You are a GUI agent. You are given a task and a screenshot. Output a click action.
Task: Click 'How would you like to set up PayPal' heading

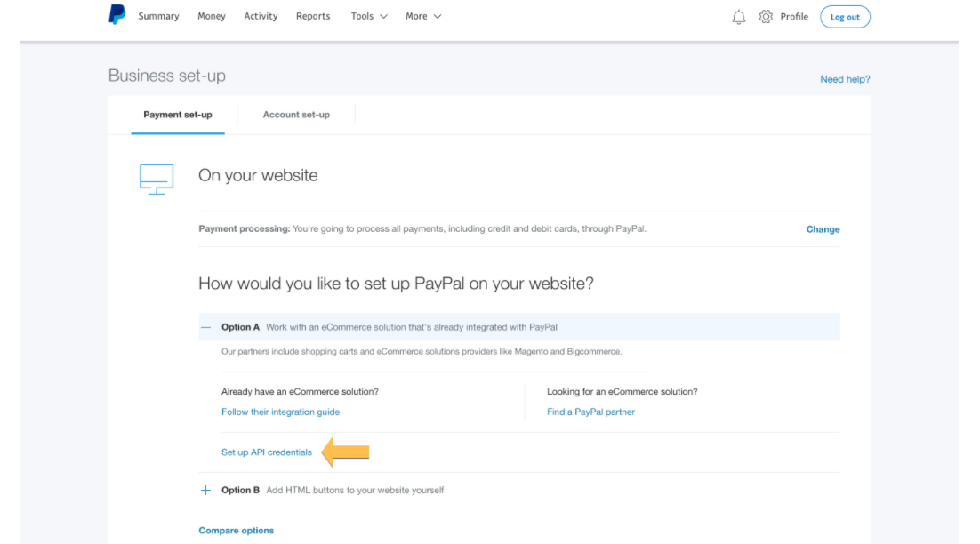(397, 284)
